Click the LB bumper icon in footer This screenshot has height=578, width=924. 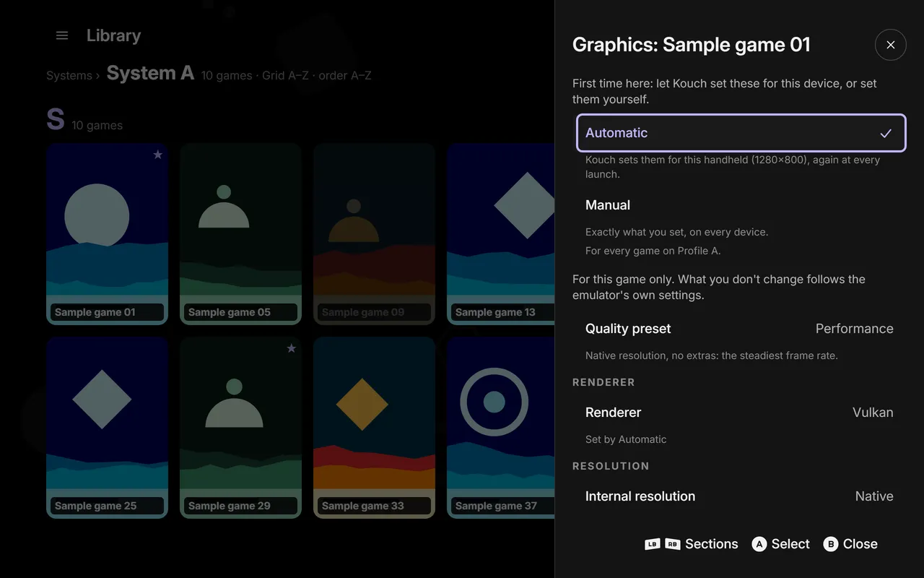pyautogui.click(x=653, y=544)
